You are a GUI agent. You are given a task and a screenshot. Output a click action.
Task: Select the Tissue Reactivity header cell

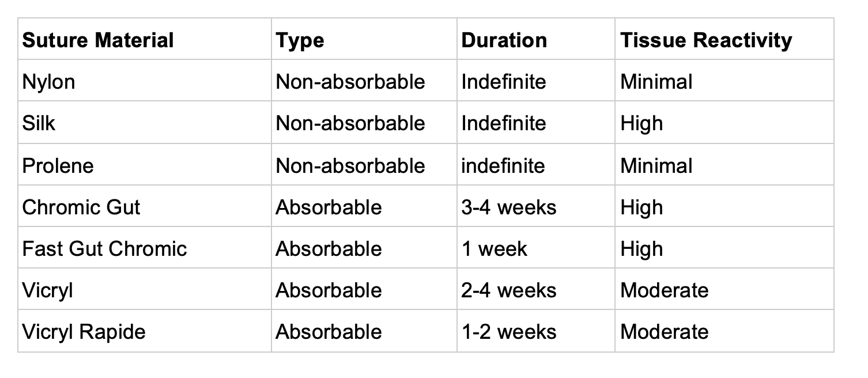pos(724,39)
